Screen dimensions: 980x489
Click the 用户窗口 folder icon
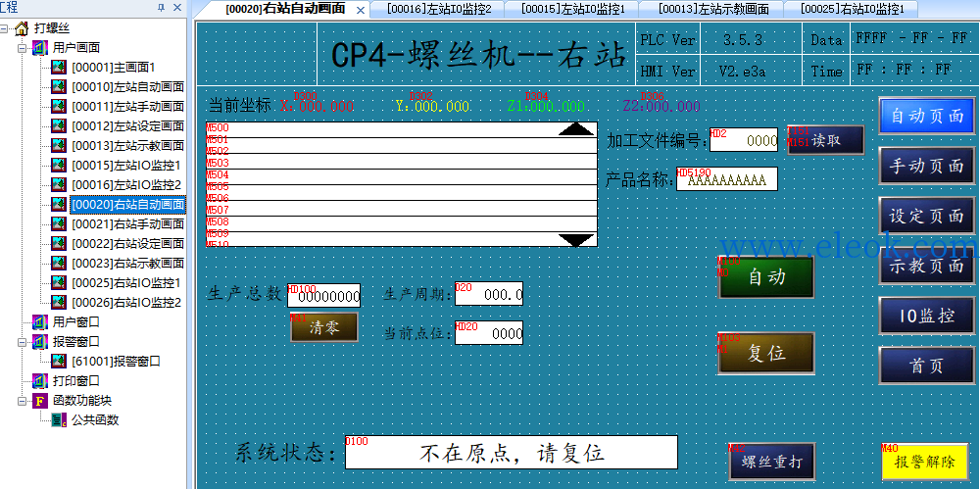click(40, 322)
